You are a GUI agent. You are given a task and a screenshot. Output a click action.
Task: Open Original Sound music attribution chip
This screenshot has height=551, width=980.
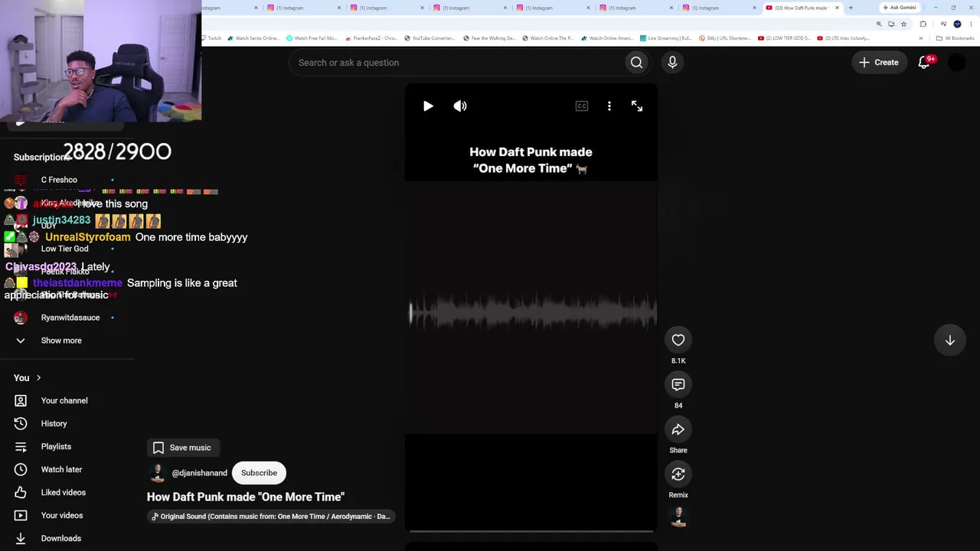coord(271,517)
